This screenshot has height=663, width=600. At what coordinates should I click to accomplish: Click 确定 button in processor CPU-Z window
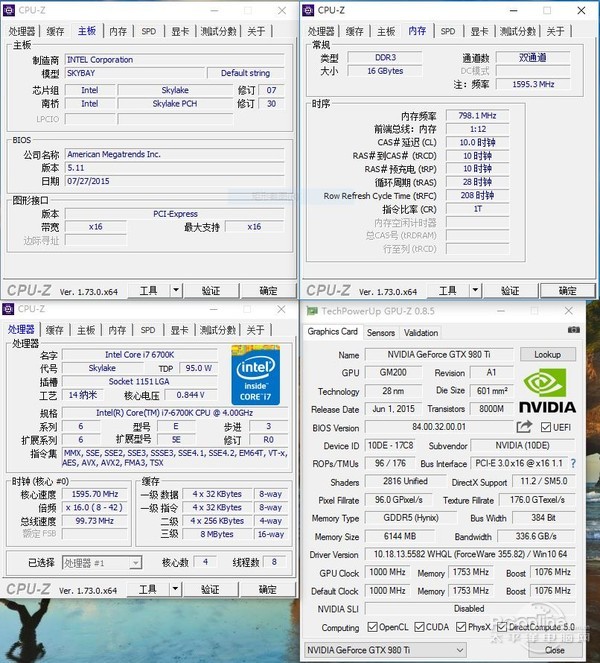(267, 589)
